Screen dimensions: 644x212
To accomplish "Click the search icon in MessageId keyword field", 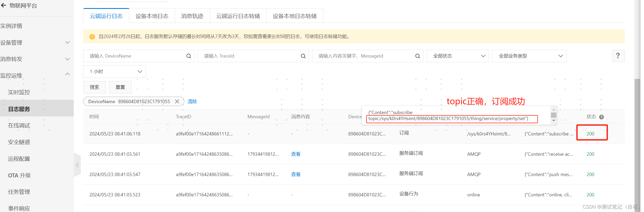I will 418,56.
